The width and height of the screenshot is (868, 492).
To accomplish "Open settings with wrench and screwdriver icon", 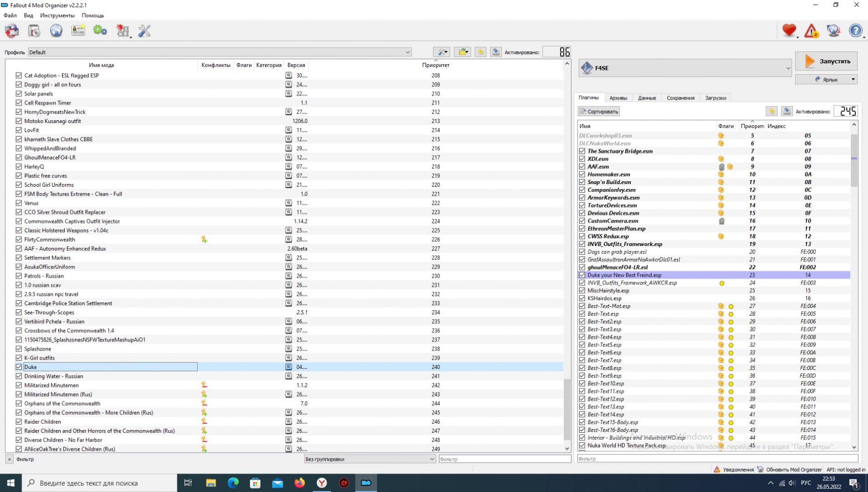I will [x=144, y=31].
